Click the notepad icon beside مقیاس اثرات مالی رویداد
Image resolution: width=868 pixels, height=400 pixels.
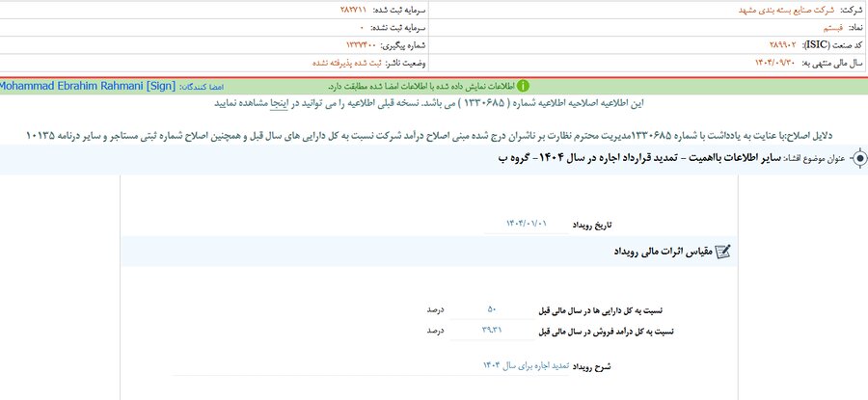[723, 252]
